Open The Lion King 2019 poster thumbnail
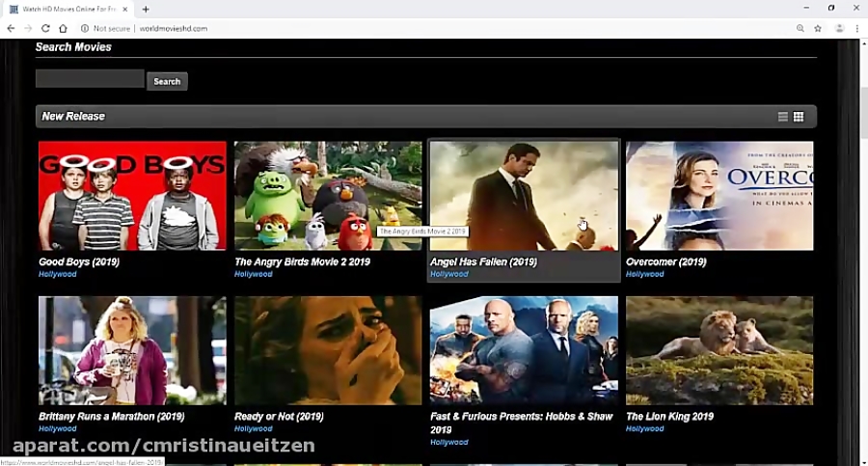The image size is (868, 466). pyautogui.click(x=719, y=350)
